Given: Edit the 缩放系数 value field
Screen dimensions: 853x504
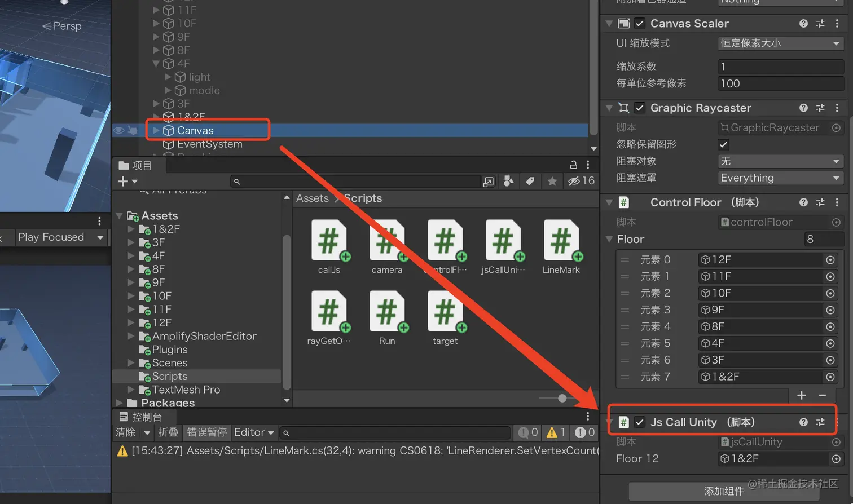Looking at the screenshot, I should point(781,67).
